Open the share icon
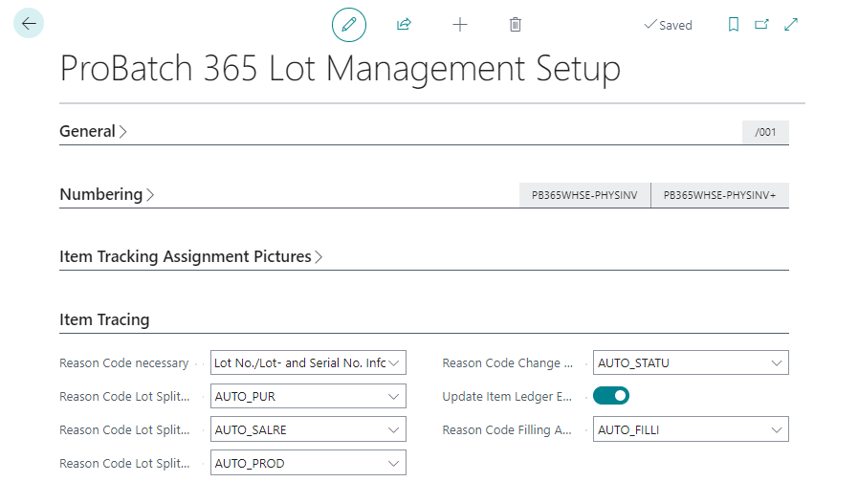The image size is (858, 504). click(404, 24)
